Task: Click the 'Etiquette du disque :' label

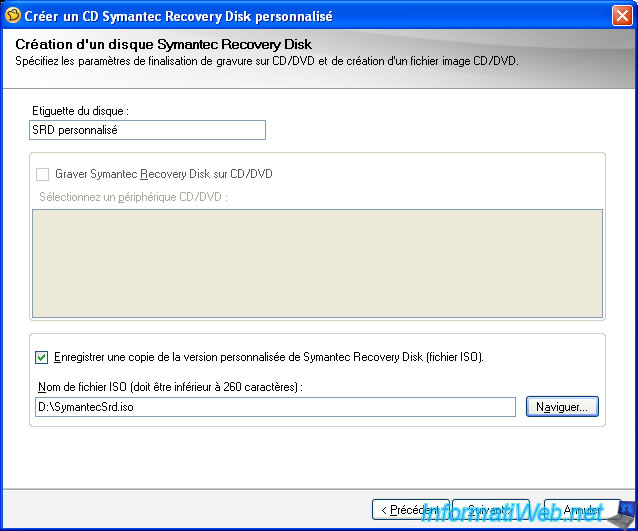Action: pyautogui.click(x=81, y=111)
